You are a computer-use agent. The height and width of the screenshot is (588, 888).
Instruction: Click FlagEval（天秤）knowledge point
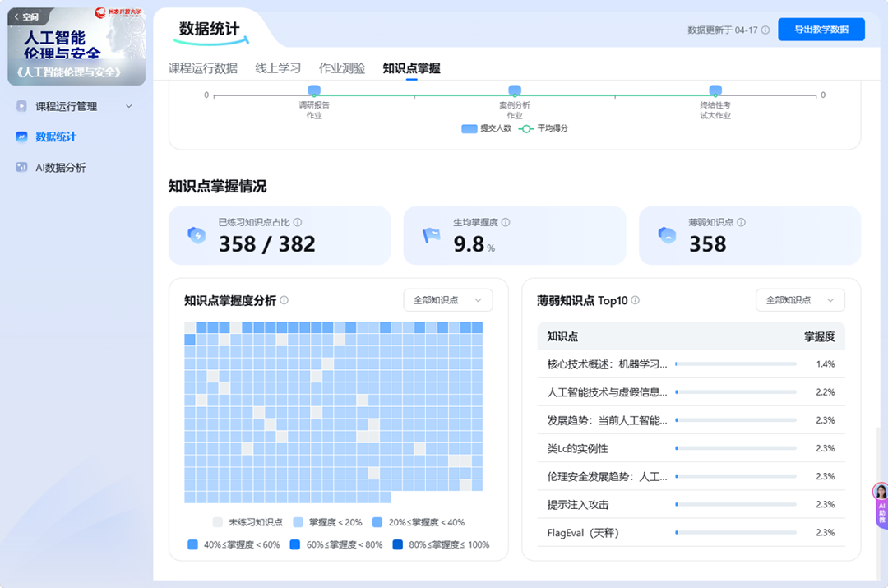(x=583, y=532)
